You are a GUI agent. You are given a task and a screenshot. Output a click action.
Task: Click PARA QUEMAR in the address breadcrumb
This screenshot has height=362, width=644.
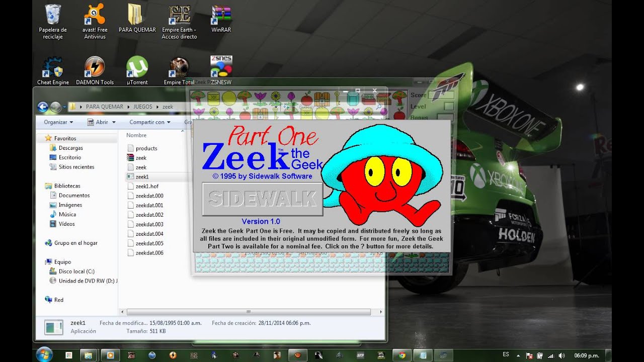click(x=104, y=107)
